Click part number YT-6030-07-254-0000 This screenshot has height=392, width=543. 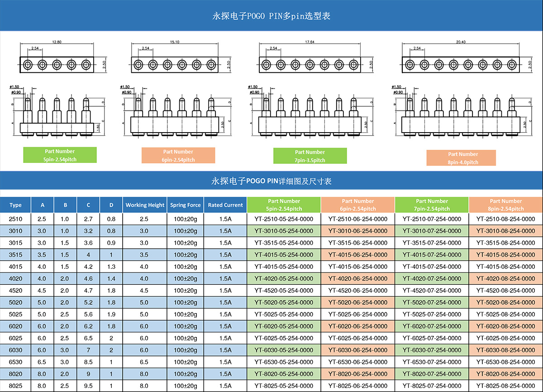pyautogui.click(x=432, y=350)
